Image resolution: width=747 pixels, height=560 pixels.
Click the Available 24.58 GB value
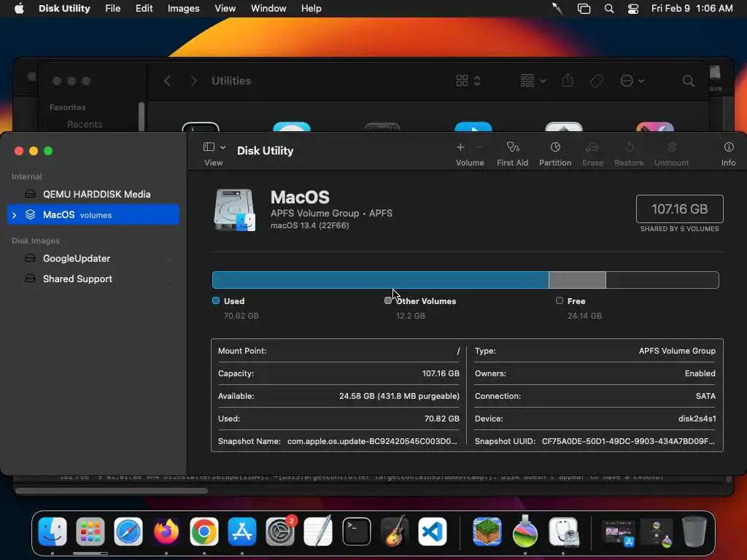pos(399,396)
